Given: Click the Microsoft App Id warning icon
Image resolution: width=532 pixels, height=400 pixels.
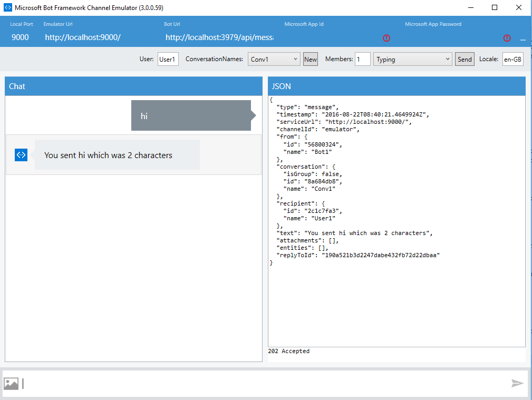Looking at the screenshot, I should (386, 38).
